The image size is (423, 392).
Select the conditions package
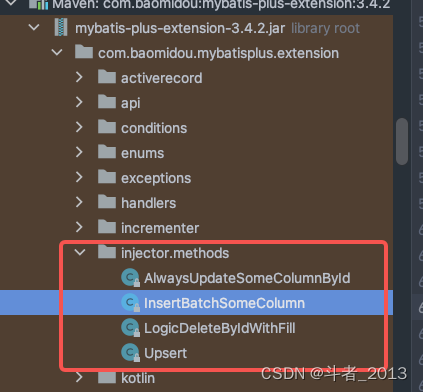pyautogui.click(x=154, y=128)
